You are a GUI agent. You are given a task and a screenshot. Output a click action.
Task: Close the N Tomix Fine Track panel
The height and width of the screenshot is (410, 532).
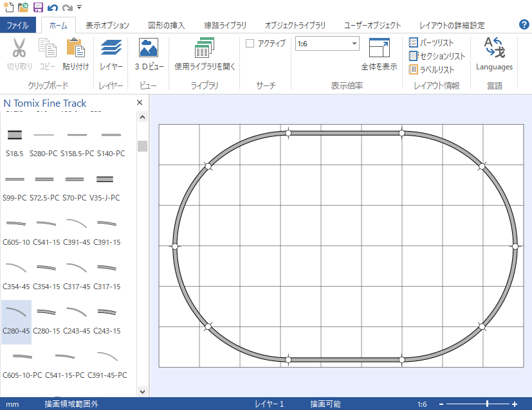point(140,103)
